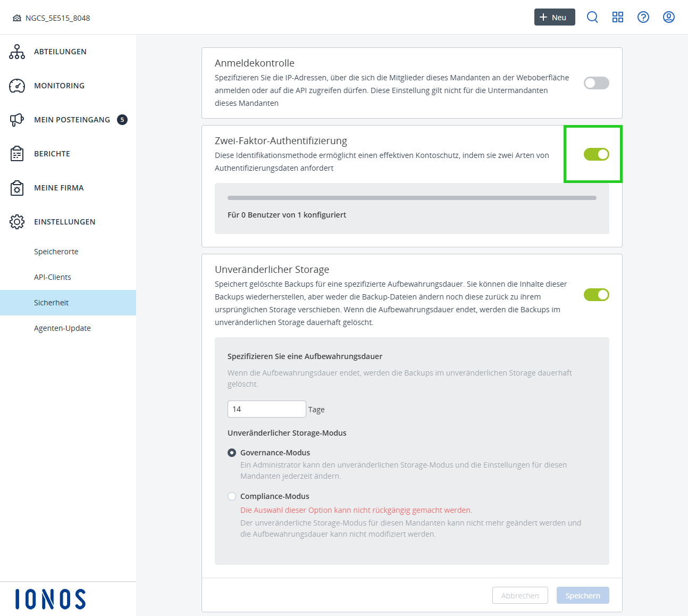The height and width of the screenshot is (616, 688).
Task: Open the search magnifier
Action: (592, 17)
